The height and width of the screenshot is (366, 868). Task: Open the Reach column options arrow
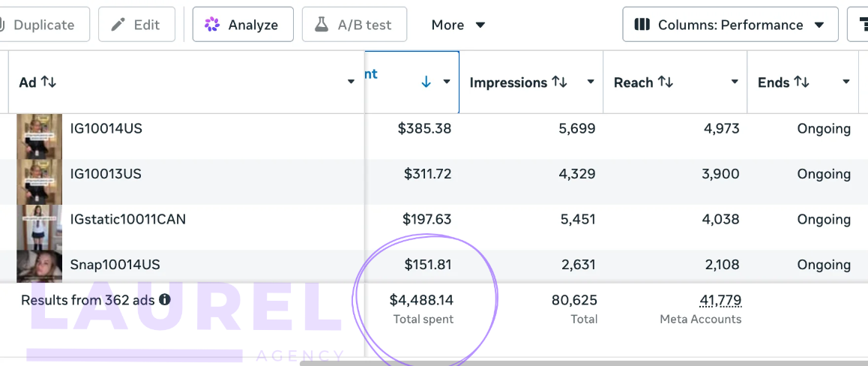point(735,82)
